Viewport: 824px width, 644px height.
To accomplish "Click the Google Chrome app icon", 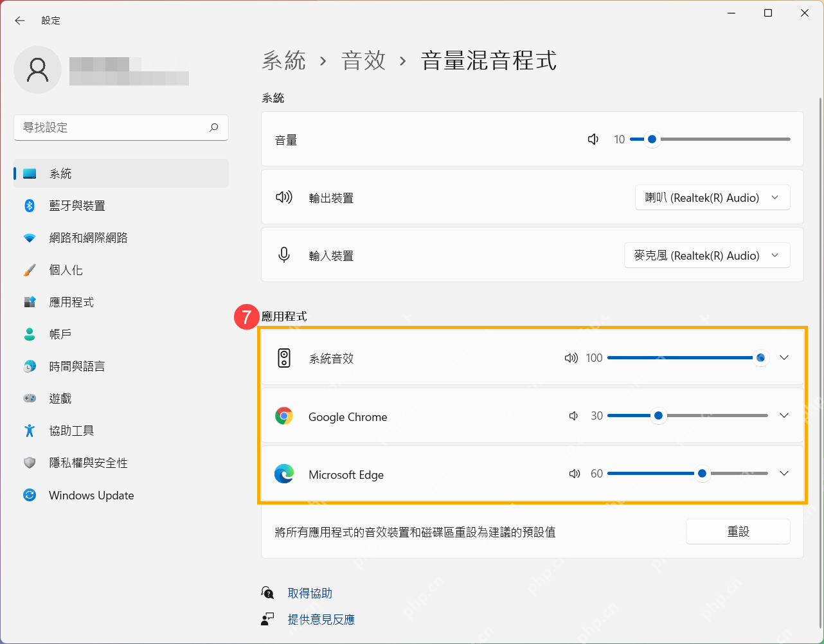I will coord(284,416).
